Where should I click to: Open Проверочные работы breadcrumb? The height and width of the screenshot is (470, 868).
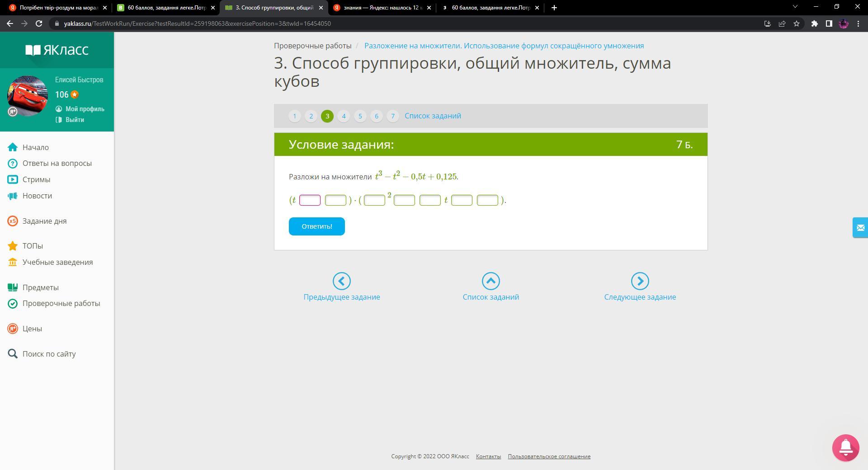(x=313, y=46)
